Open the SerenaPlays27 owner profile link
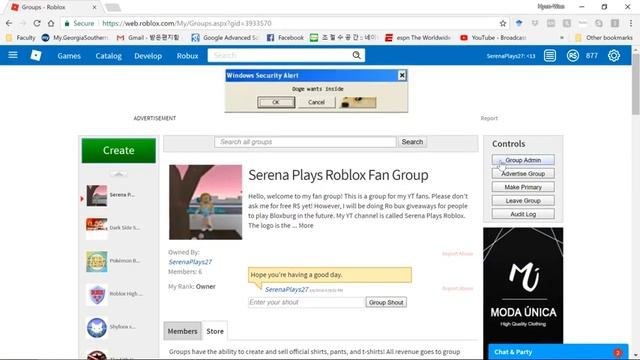This screenshot has width=640, height=360. point(190,262)
